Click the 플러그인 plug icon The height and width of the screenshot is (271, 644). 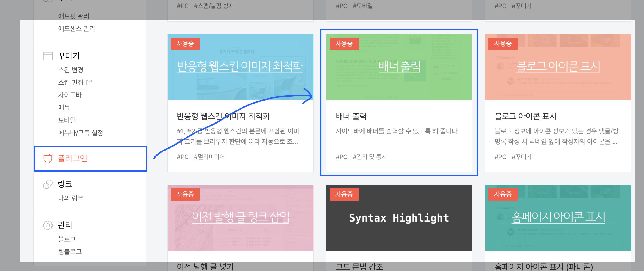pyautogui.click(x=48, y=158)
